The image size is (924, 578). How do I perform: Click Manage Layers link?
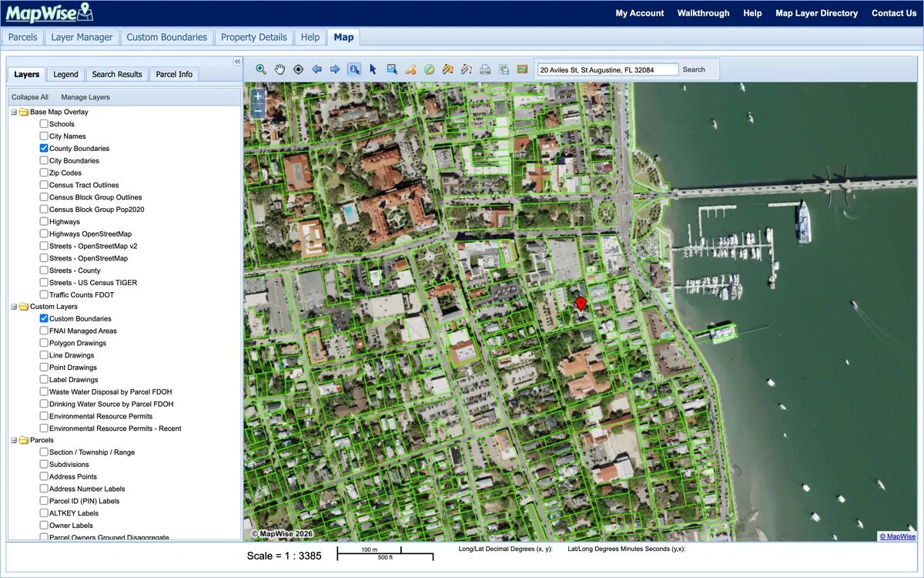click(x=85, y=97)
